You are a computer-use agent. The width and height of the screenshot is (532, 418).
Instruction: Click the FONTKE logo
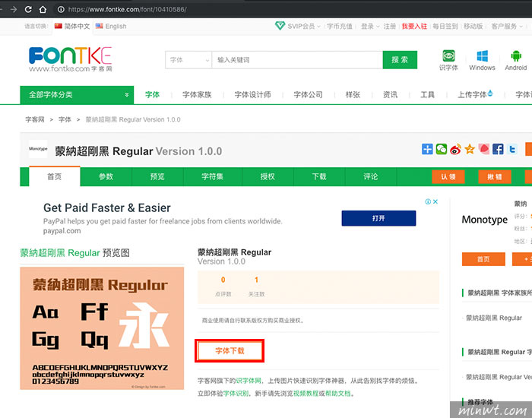(70, 59)
